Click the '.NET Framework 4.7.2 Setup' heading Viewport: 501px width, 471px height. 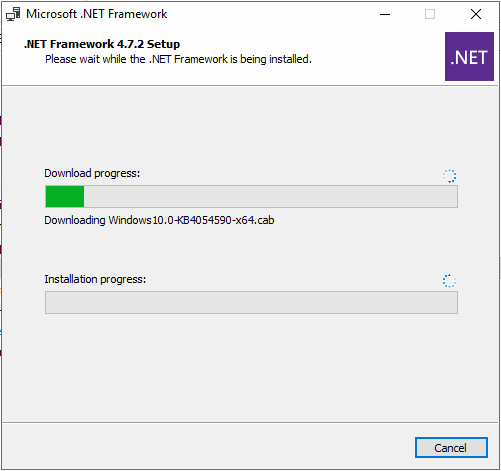pos(102,44)
